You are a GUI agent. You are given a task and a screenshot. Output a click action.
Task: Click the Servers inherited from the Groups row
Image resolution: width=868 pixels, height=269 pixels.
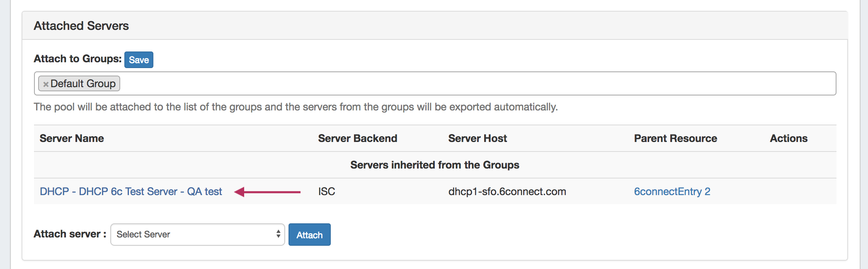point(434,165)
